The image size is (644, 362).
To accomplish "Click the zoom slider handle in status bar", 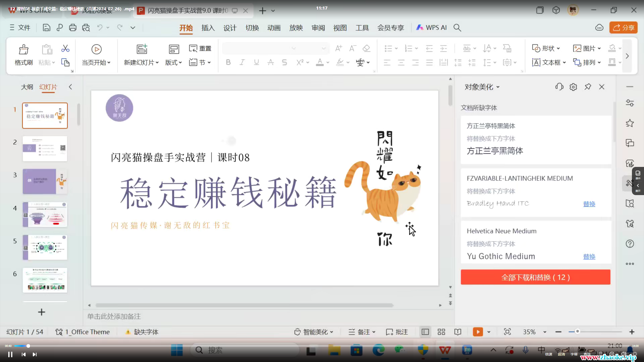I will (x=578, y=331).
